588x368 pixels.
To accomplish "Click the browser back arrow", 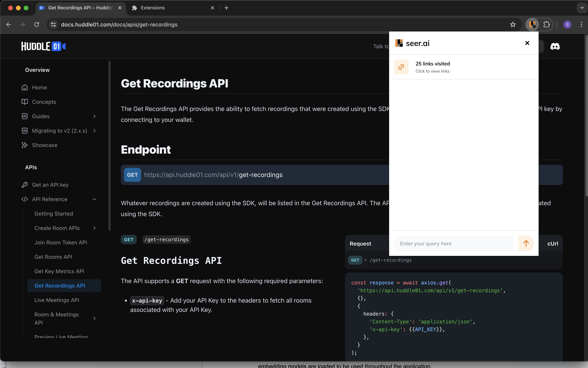I will [9, 24].
